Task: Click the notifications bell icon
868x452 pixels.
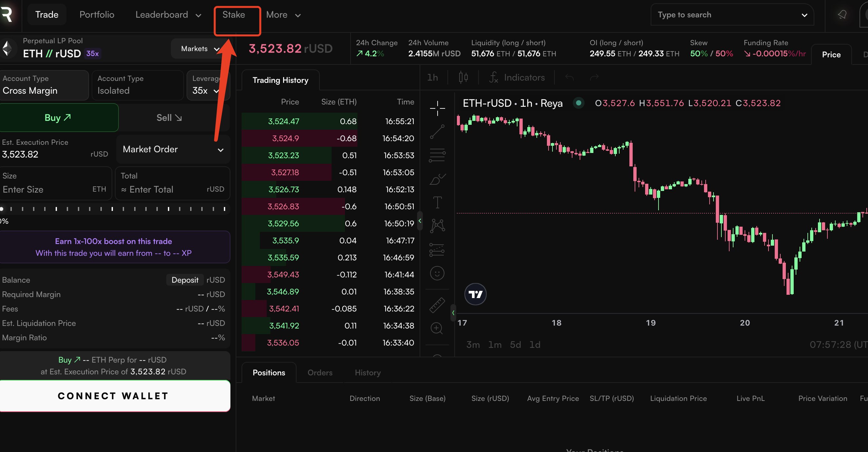Action: pyautogui.click(x=842, y=15)
